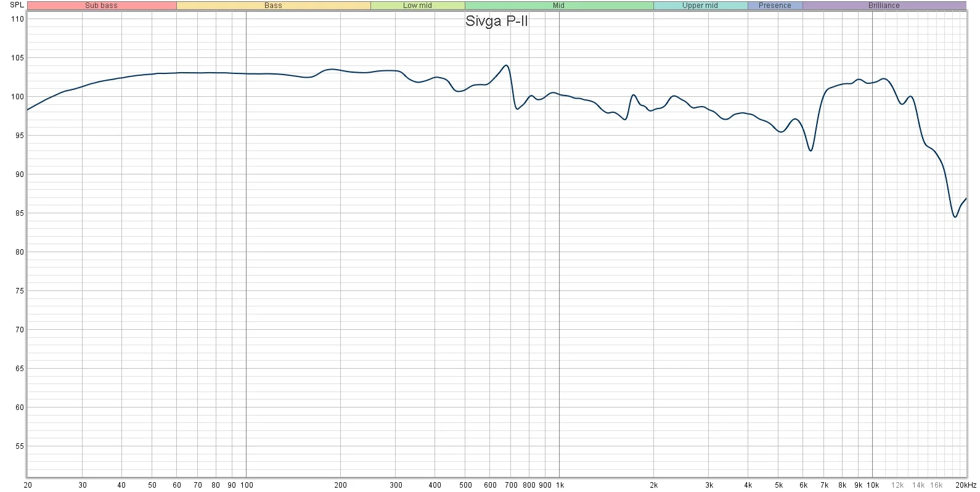Click the 200 frequency axis label
This screenshot has height=492, width=980.
click(x=340, y=485)
